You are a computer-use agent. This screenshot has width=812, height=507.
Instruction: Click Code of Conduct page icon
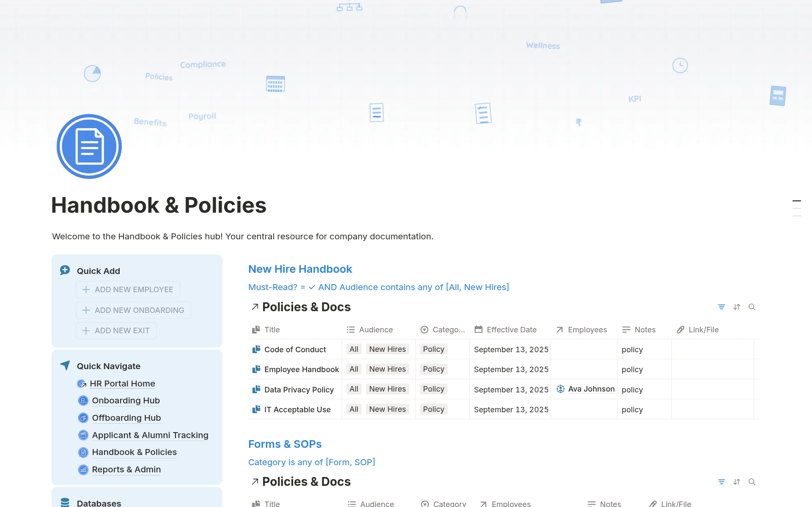(x=256, y=349)
